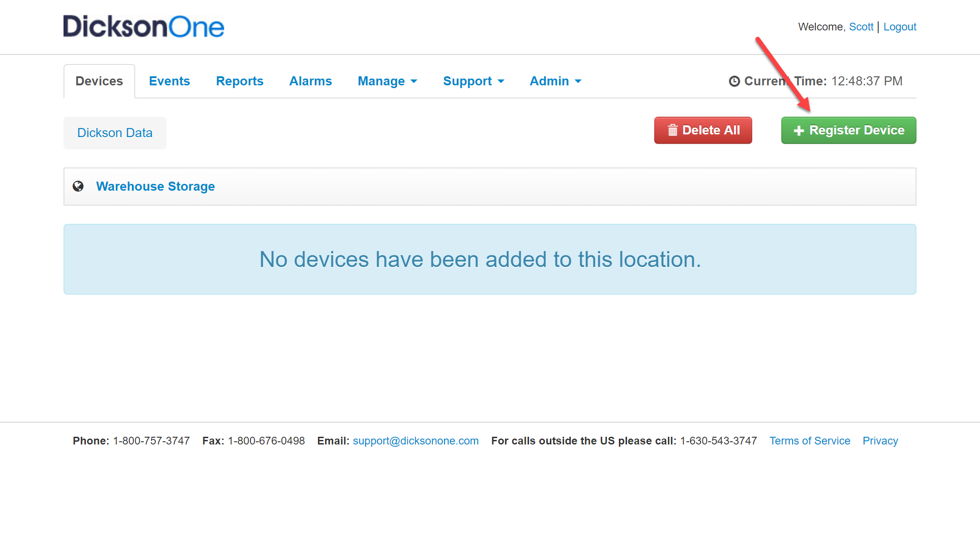
Task: Click the current time value 12:48:37 PM
Action: pos(867,81)
